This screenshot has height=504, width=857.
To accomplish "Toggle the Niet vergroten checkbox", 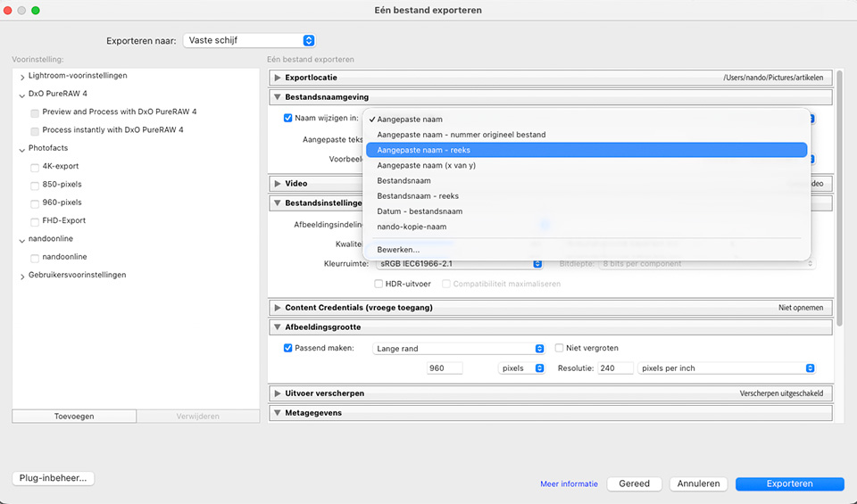I will (x=560, y=348).
